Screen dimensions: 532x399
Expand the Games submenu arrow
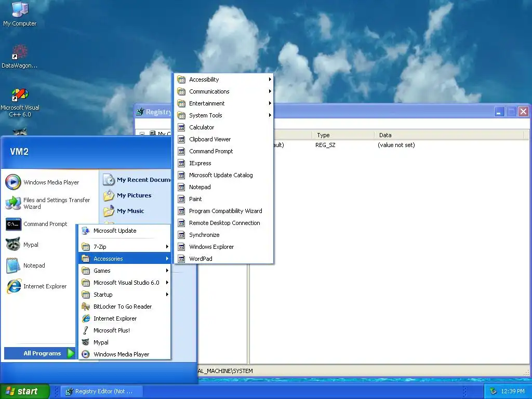coord(167,270)
